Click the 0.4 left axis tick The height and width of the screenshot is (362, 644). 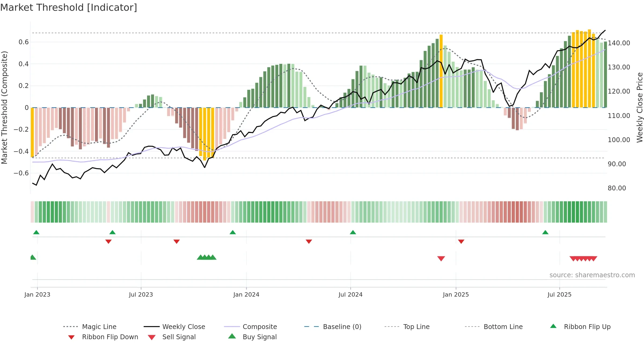pyautogui.click(x=24, y=64)
